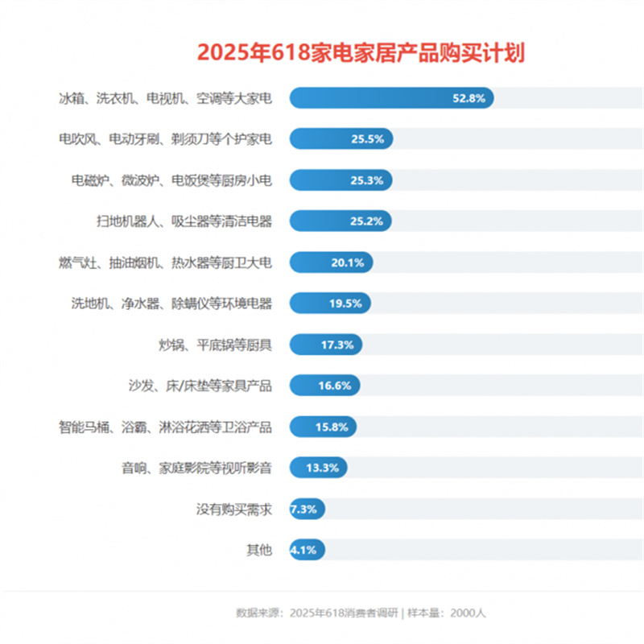Click the 4.1% value
Screen dimensions: 644x644
[303, 550]
